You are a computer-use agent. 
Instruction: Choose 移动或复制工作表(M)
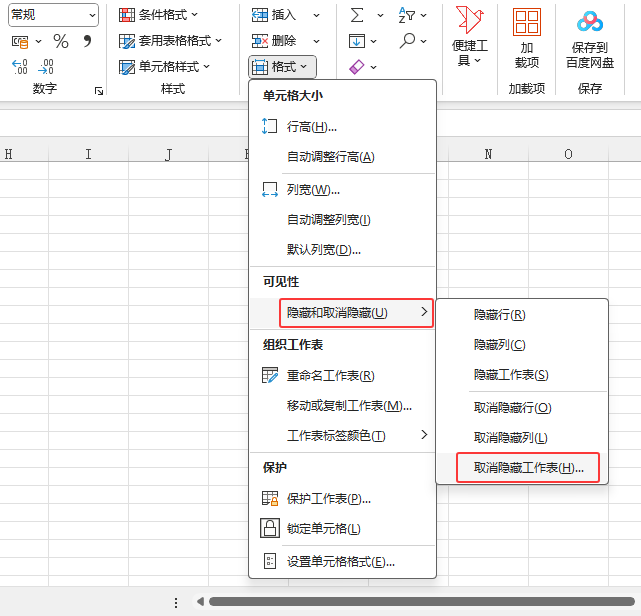pos(343,405)
